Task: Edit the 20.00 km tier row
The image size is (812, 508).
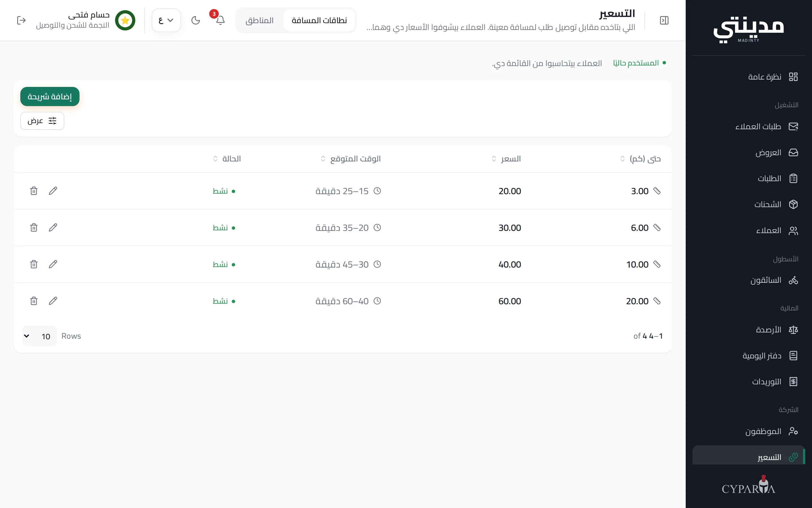Action: click(53, 301)
